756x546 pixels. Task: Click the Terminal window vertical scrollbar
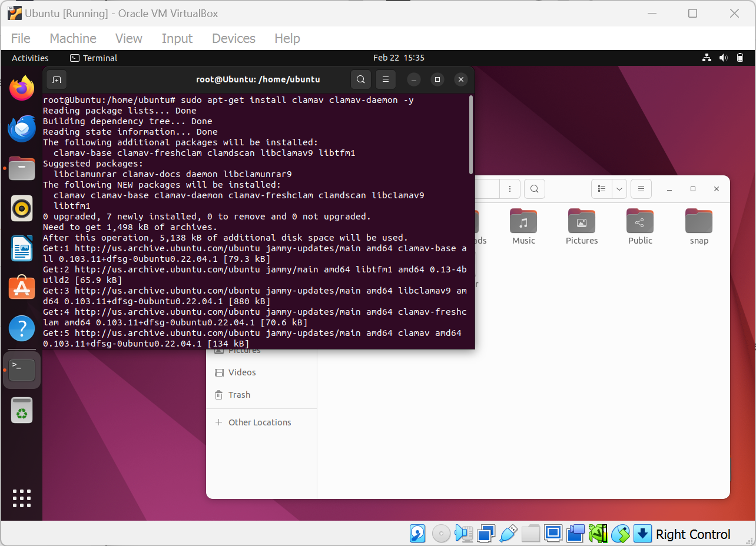pos(471,135)
